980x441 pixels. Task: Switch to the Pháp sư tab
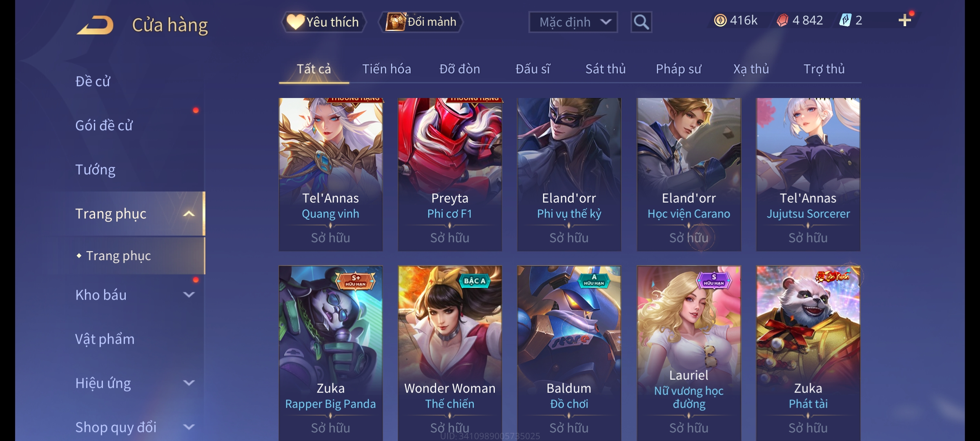(x=679, y=69)
